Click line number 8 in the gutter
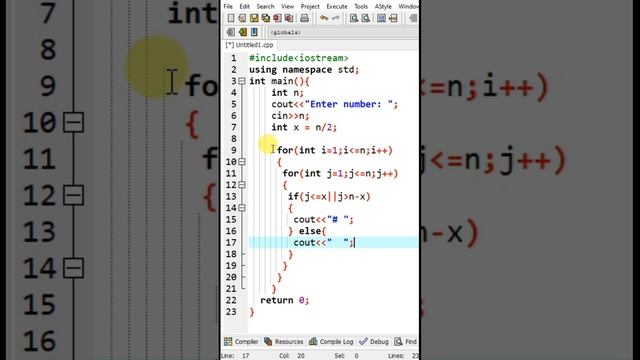Screen dimensions: 640x360 click(x=234, y=139)
